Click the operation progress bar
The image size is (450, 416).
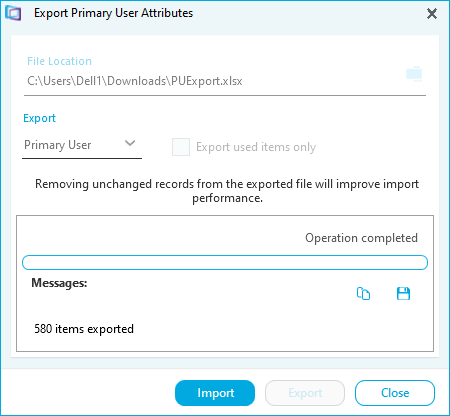pos(225,262)
